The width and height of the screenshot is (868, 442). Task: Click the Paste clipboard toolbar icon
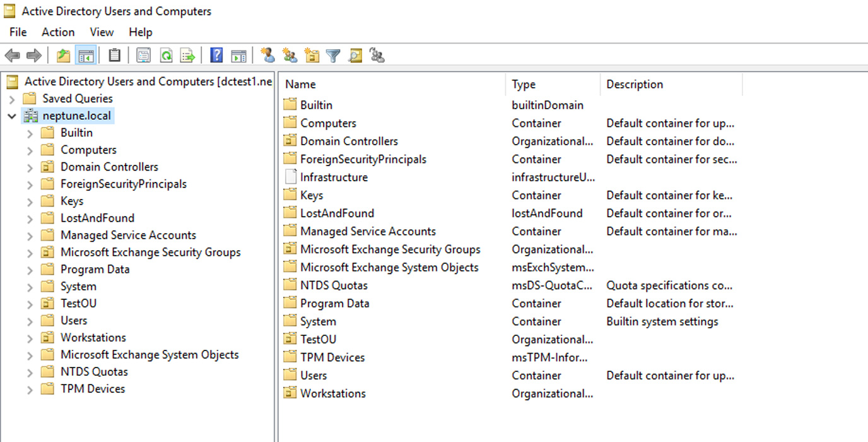tap(114, 56)
